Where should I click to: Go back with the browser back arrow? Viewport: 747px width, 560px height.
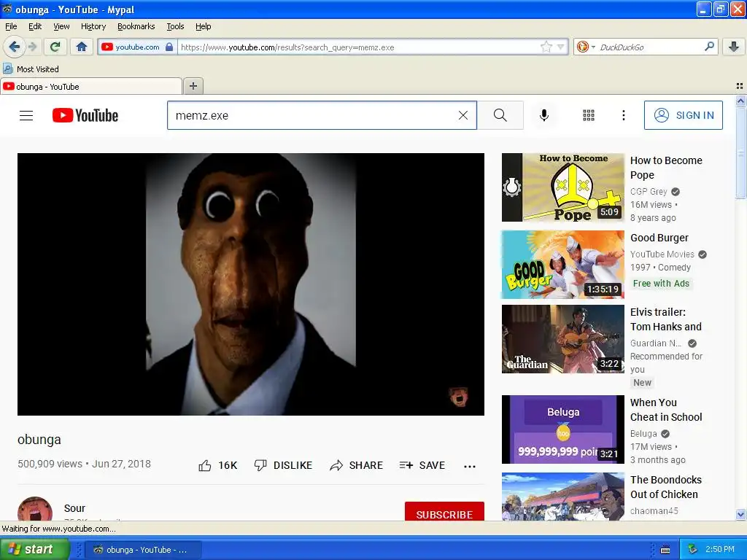coord(15,47)
